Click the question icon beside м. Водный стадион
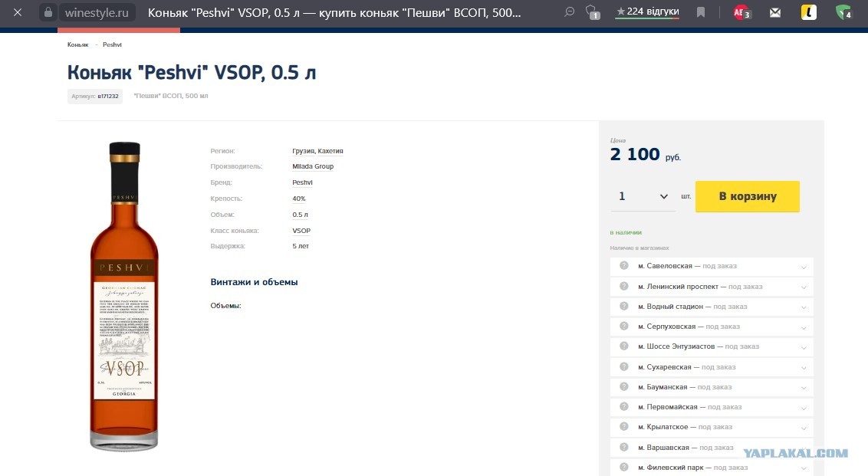The width and height of the screenshot is (868, 476). coord(624,306)
